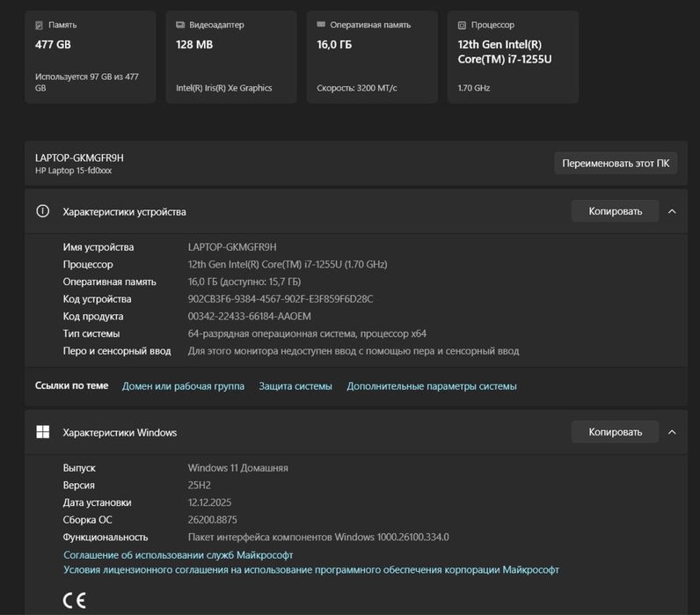Click the Windows 11 Домашняя edition value
The height and width of the screenshot is (615, 700).
tap(238, 468)
